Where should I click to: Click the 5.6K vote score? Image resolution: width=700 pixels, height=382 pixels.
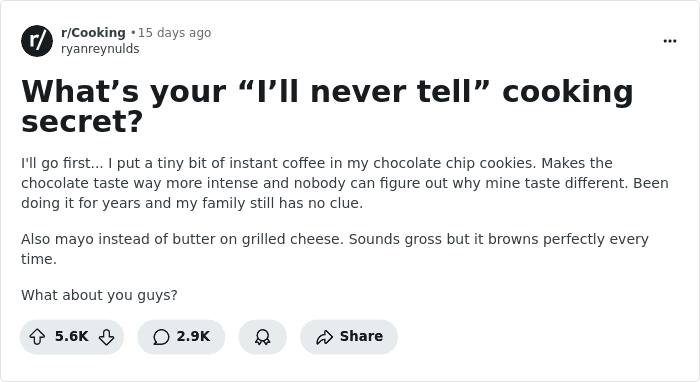[x=71, y=336]
